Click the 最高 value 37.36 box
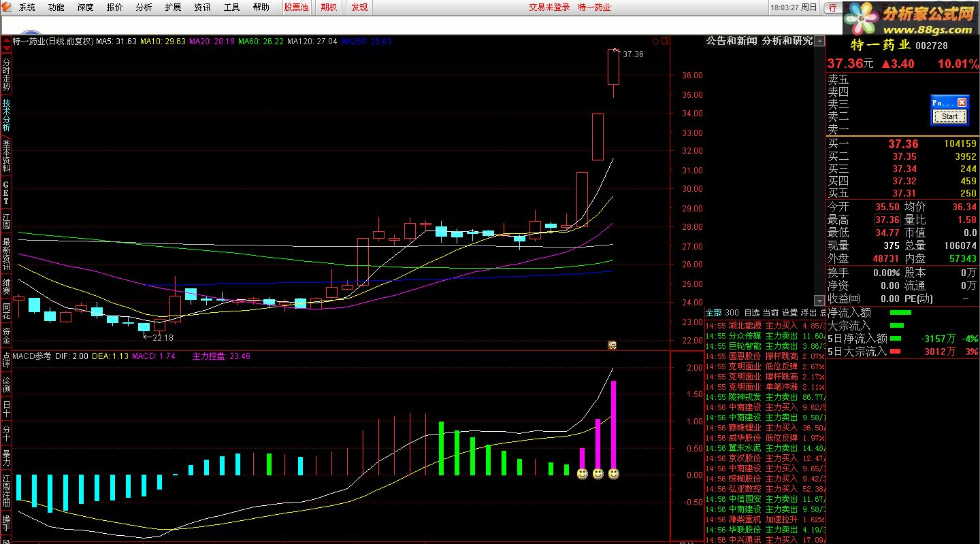The height and width of the screenshot is (544, 980). (887, 220)
